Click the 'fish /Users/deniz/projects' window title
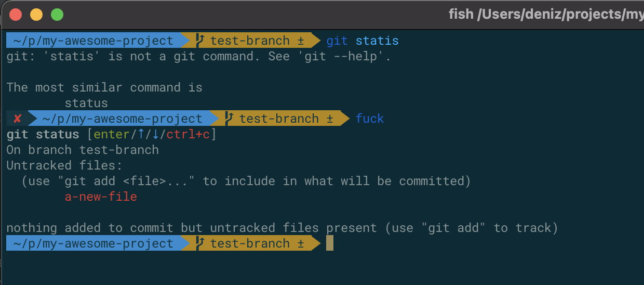Screen dimensions: 644x285 (x=545, y=15)
